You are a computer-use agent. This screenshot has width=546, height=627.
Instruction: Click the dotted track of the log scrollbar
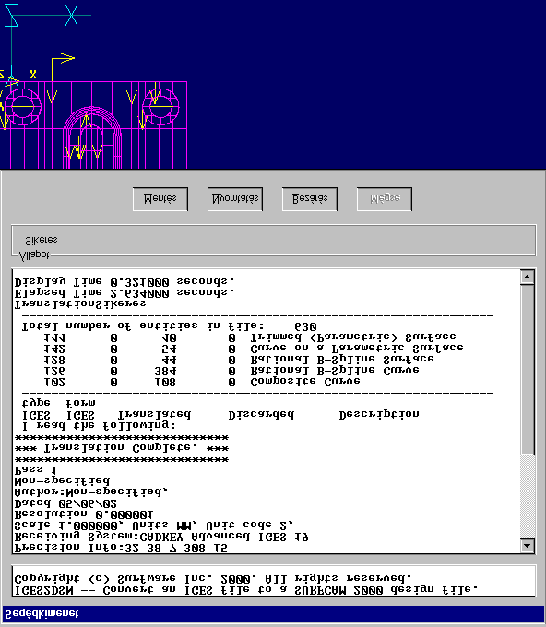coord(527,496)
